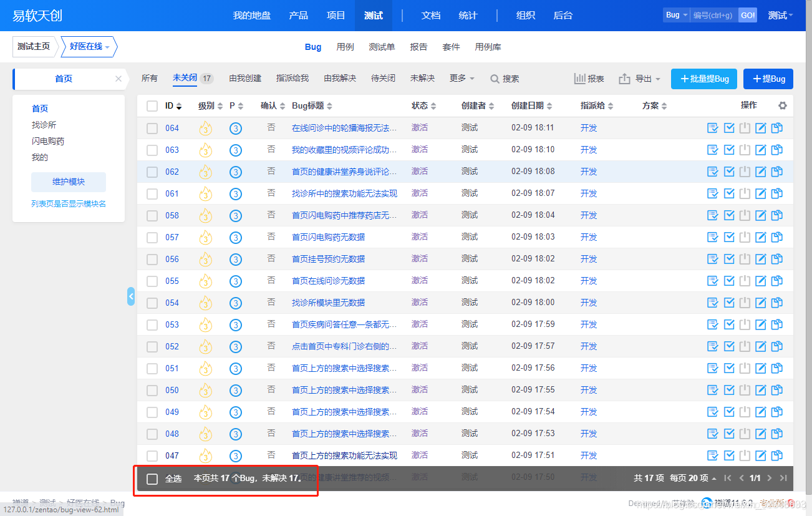
Task: Check the 全选 footer checkbox
Action: (152, 479)
